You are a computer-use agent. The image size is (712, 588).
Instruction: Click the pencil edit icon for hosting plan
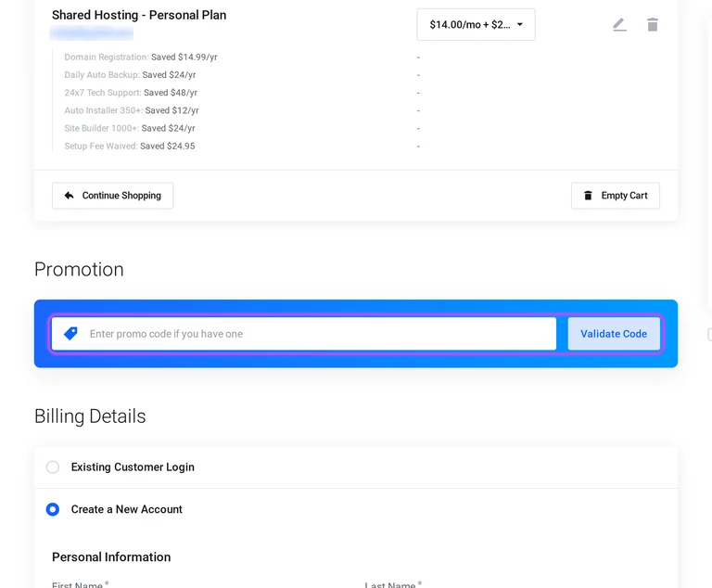coord(619,24)
